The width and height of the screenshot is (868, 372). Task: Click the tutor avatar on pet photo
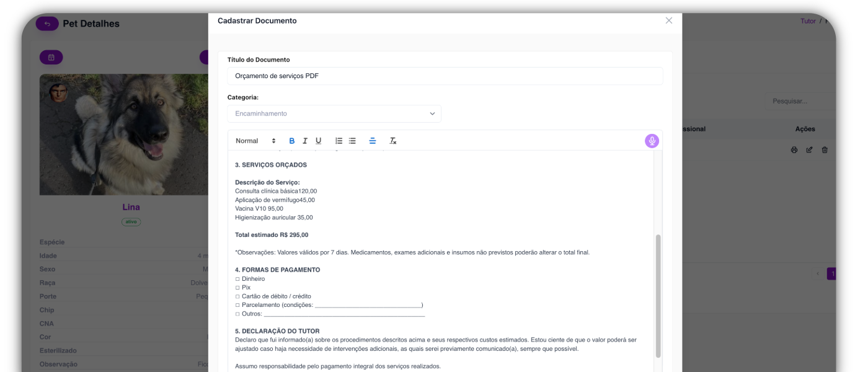pos(59,93)
